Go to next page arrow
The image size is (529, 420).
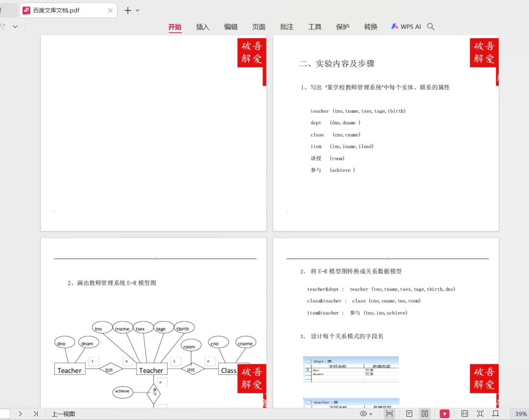pyautogui.click(x=20, y=414)
